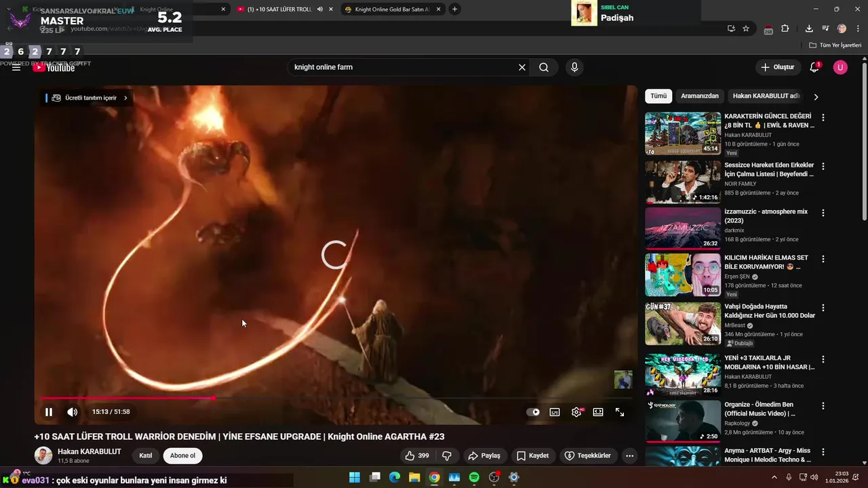Screen dimensions: 868x488
Task: Like the video with thumbs up
Action: click(x=417, y=455)
